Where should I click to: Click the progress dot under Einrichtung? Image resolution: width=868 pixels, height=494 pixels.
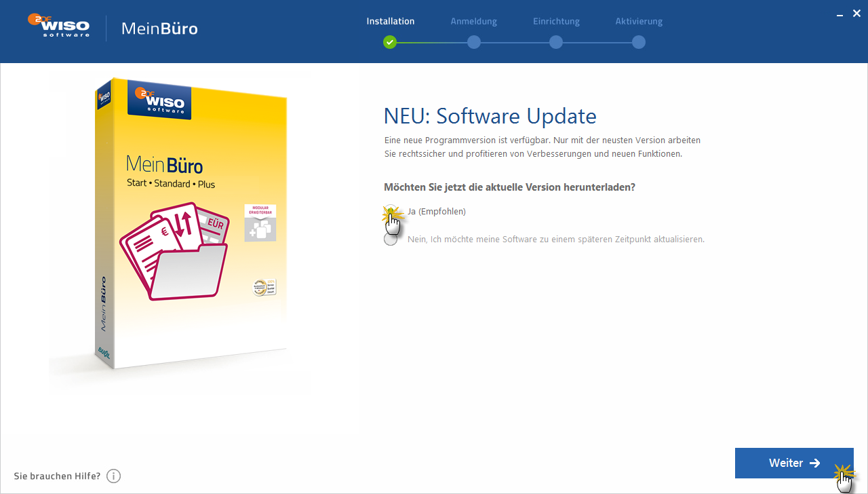(556, 42)
